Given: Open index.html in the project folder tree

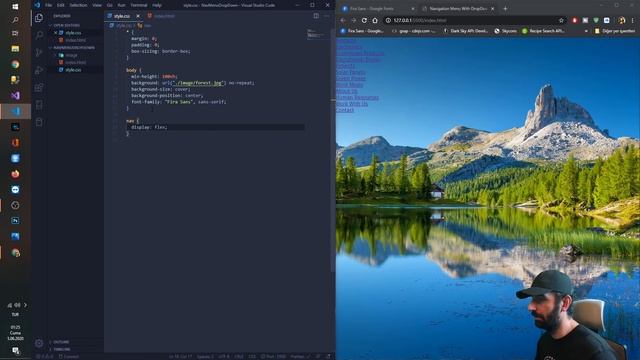Looking at the screenshot, I should pyautogui.click(x=75, y=62).
